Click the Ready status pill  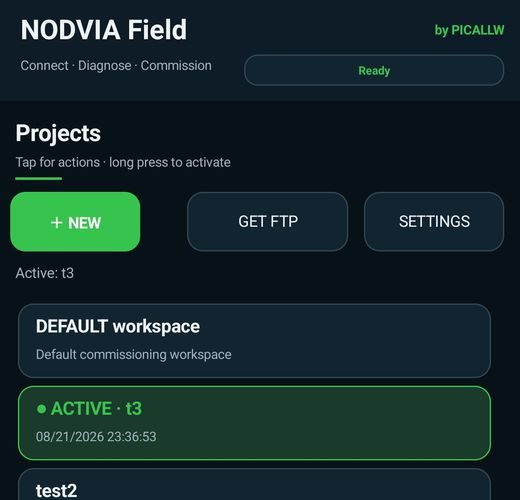[x=374, y=70]
